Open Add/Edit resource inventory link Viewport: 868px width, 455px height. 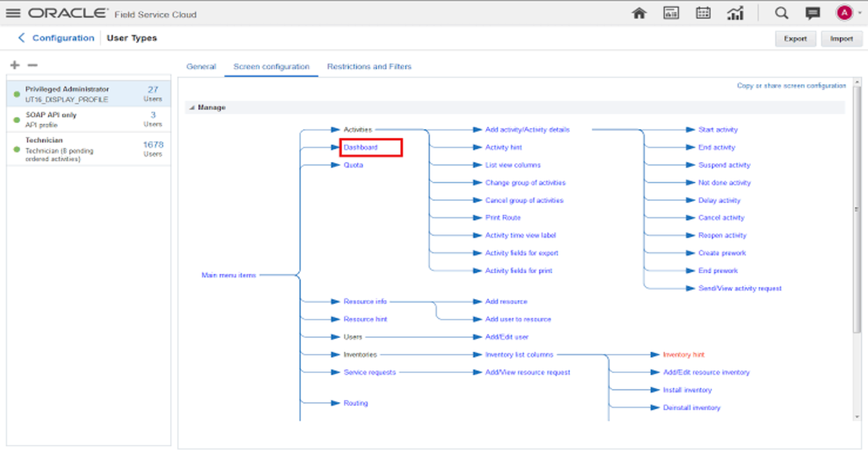tap(706, 372)
